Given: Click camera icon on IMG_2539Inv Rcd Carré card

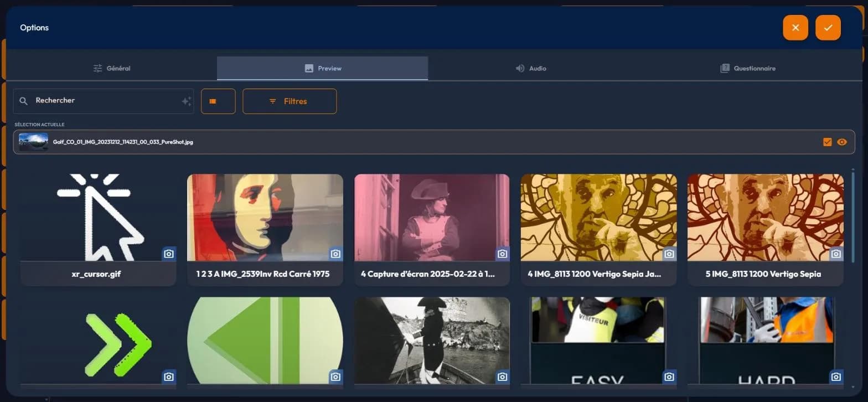Looking at the screenshot, I should pyautogui.click(x=335, y=254).
